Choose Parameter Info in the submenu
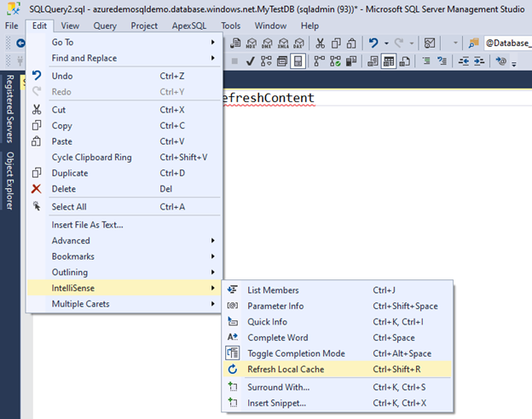532x419 pixels. pyautogui.click(x=338, y=306)
